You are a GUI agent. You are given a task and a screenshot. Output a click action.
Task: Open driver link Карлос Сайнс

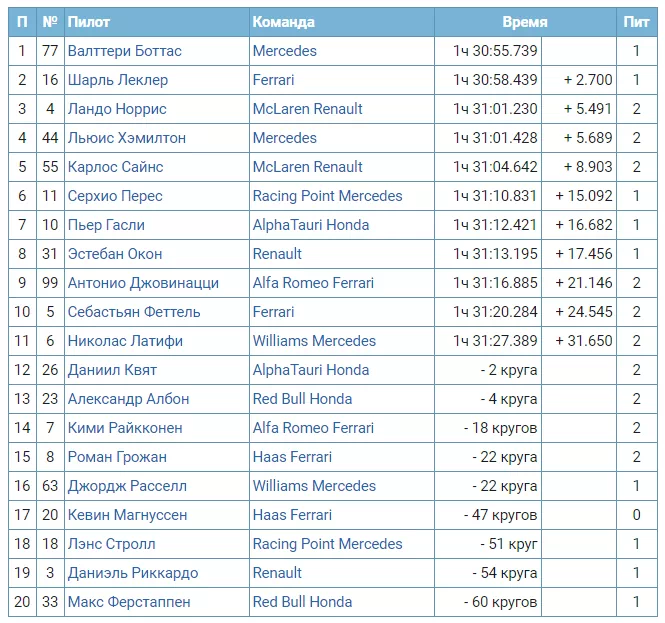[115, 167]
